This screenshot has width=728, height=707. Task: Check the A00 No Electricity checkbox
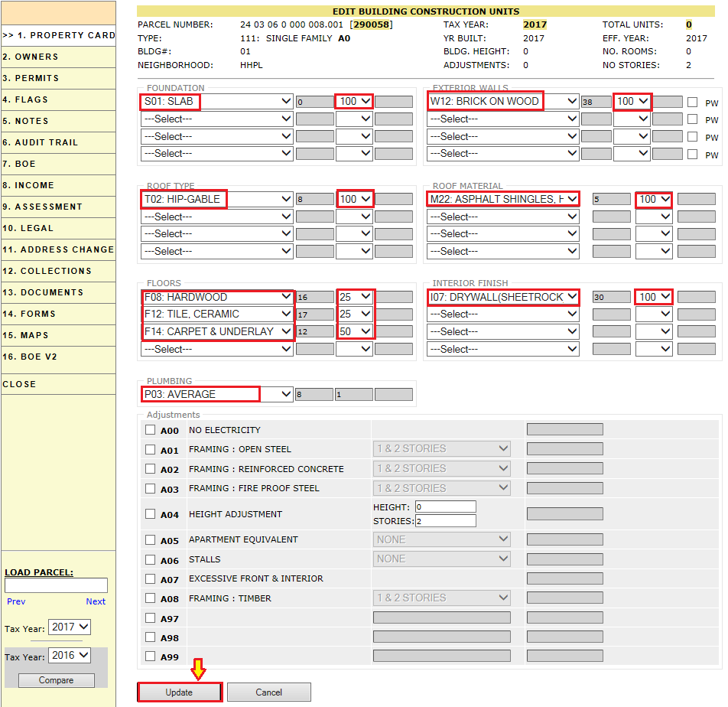coord(151,430)
